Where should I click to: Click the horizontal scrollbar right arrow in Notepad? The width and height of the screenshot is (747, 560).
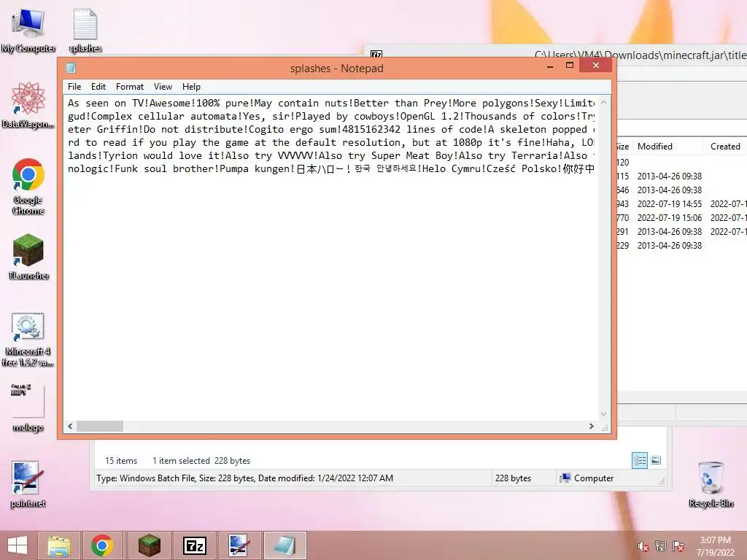coord(591,426)
